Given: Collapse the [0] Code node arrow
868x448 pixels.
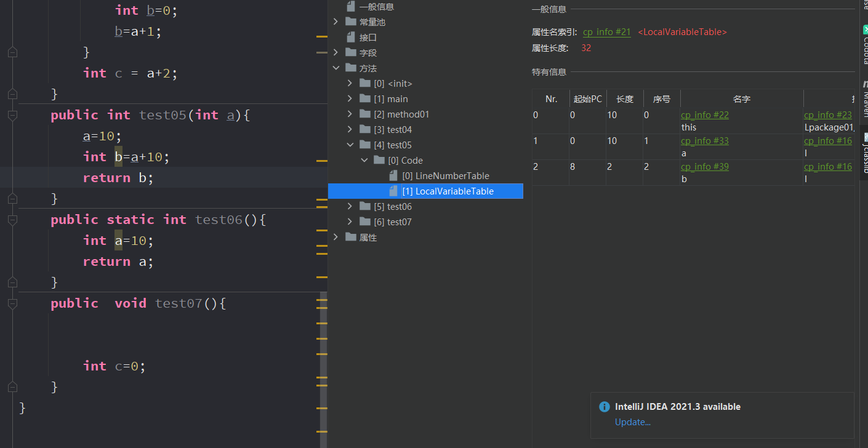Looking at the screenshot, I should tap(364, 160).
